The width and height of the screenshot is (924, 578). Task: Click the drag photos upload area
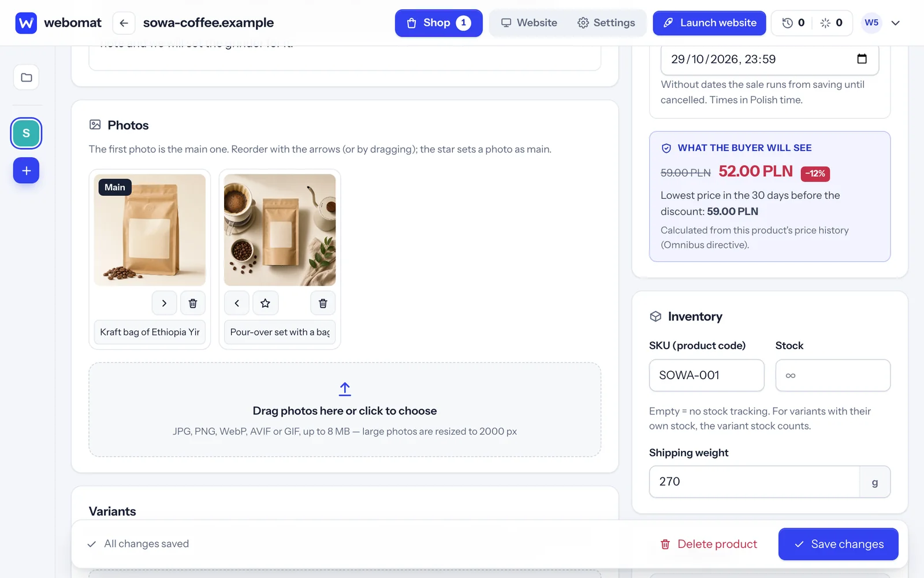point(345,410)
